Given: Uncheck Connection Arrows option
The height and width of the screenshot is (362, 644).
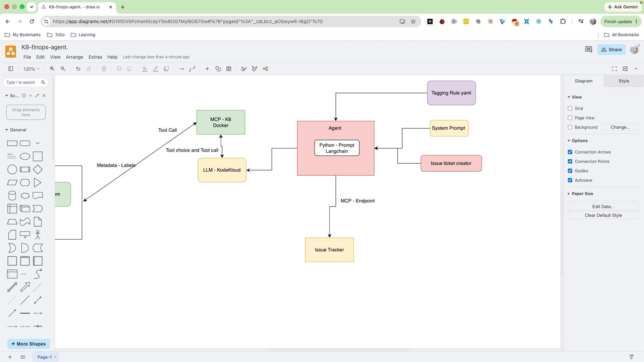Looking at the screenshot, I should (x=570, y=152).
